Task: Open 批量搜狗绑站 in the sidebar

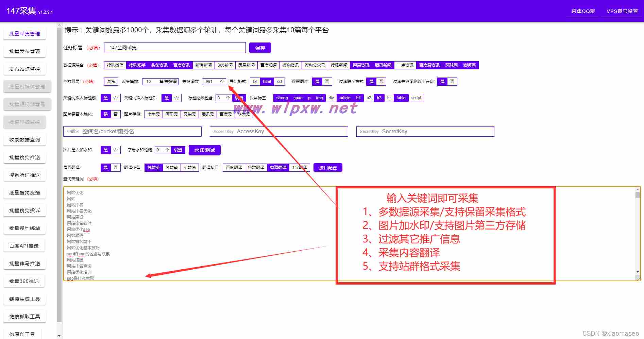Action: click(x=24, y=228)
